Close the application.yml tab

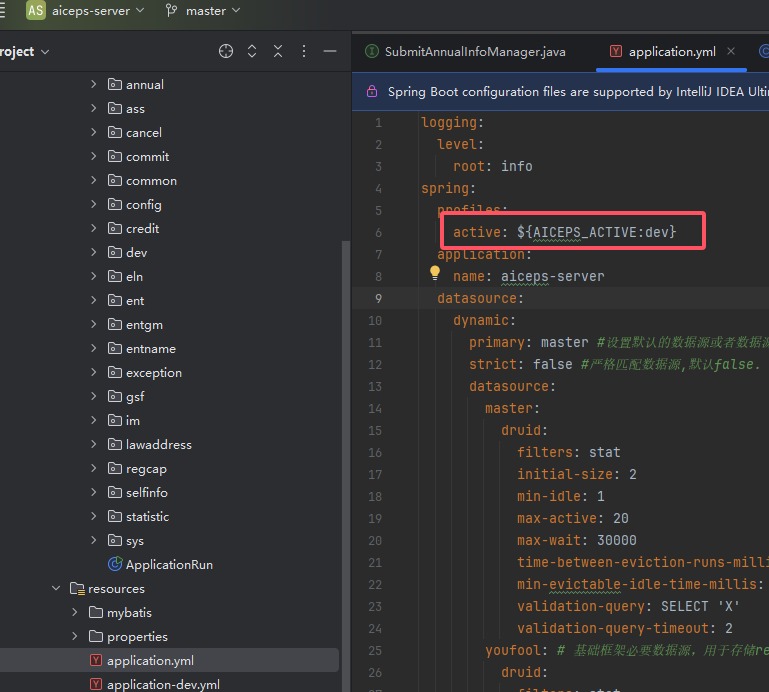pos(731,51)
